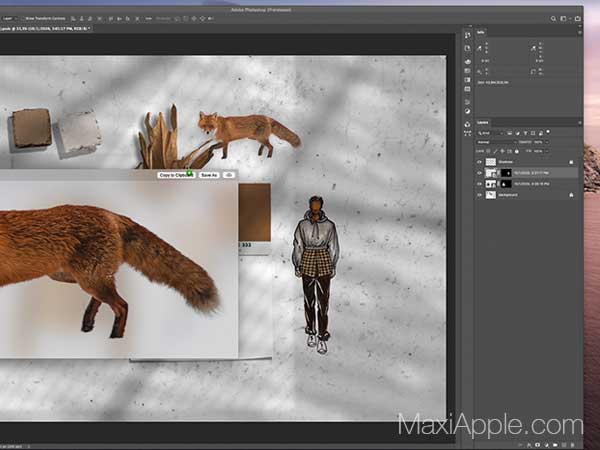Select the Info panel tab

[x=481, y=32]
